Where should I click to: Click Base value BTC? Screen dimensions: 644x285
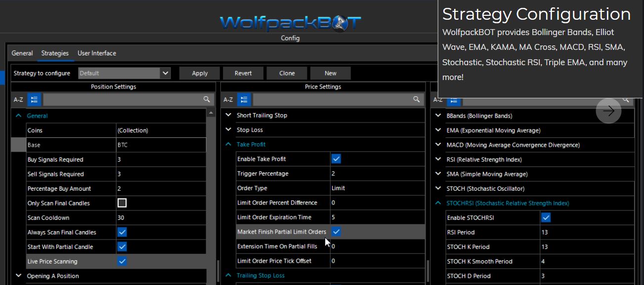(x=161, y=145)
